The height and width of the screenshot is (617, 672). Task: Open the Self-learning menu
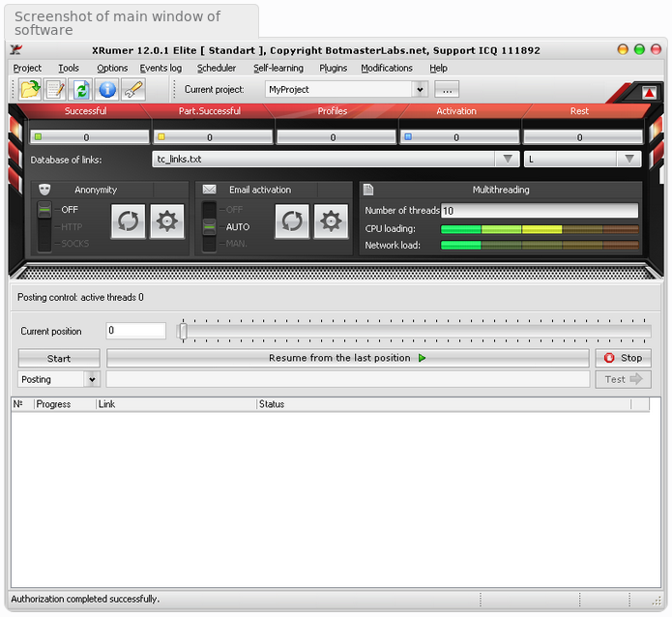[278, 68]
